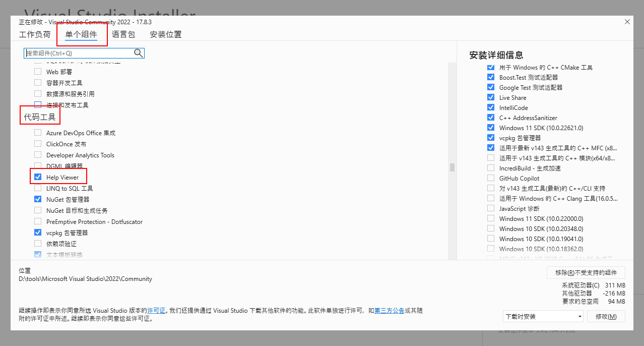Image resolution: width=644 pixels, height=346 pixels.
Task: Uncheck vcpkg 包管理器 in install details
Action: click(x=491, y=138)
